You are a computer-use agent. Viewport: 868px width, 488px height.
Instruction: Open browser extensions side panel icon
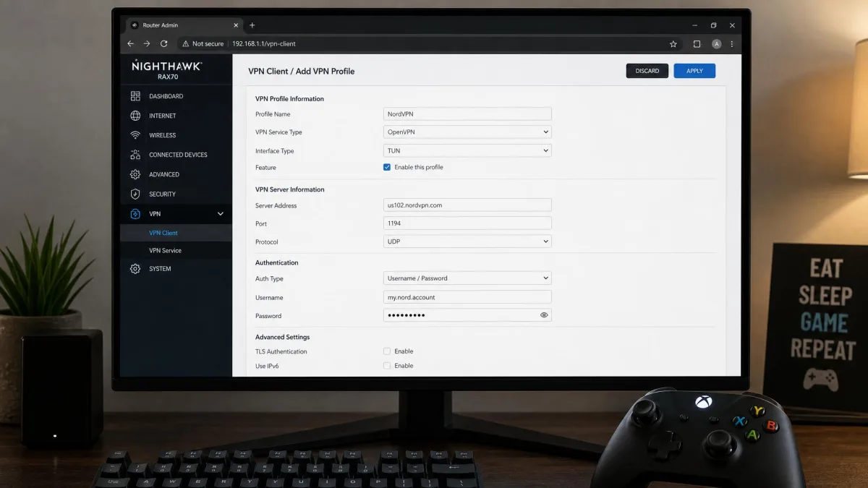pos(697,43)
